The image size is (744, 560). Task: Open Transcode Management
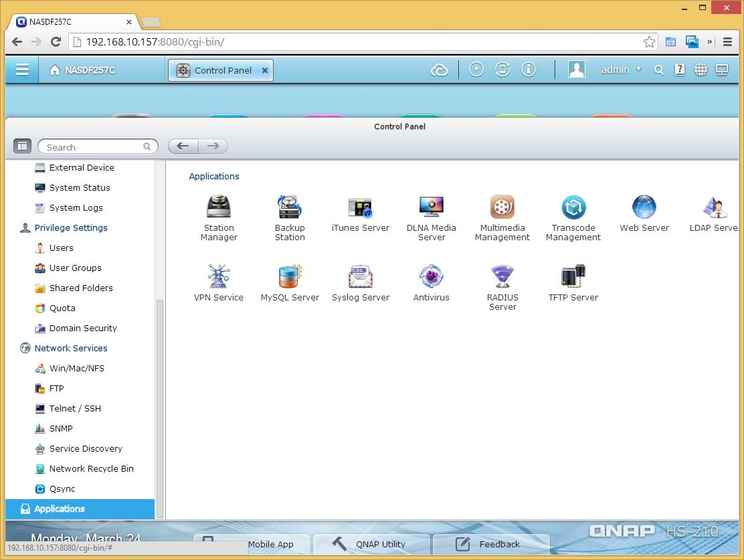tap(573, 218)
